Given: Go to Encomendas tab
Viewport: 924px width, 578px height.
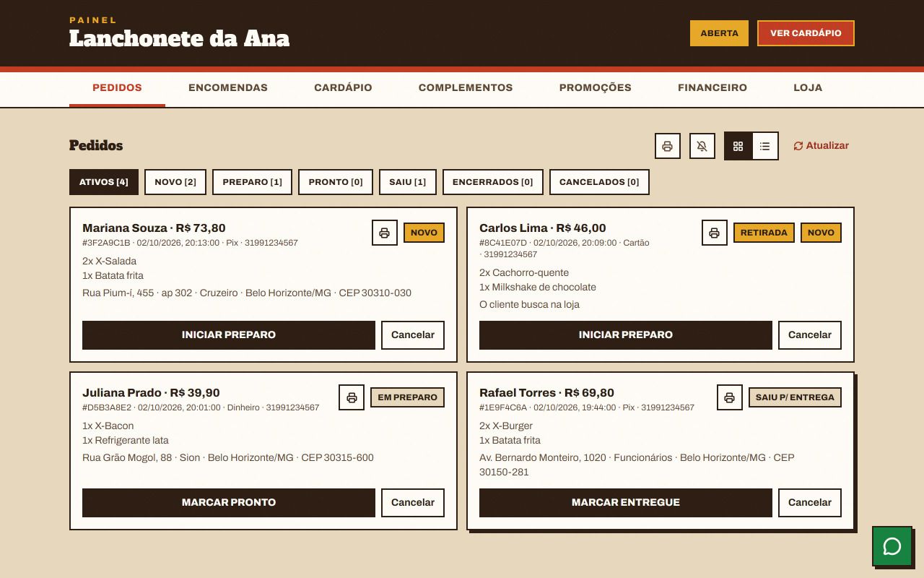Looking at the screenshot, I should pos(228,88).
